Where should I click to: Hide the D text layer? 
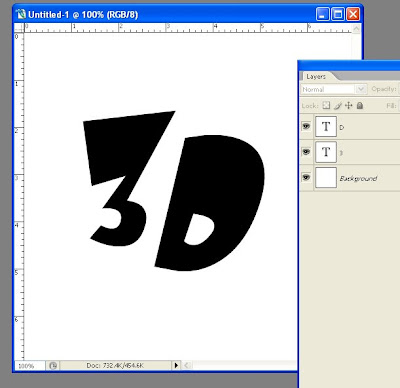[306, 126]
